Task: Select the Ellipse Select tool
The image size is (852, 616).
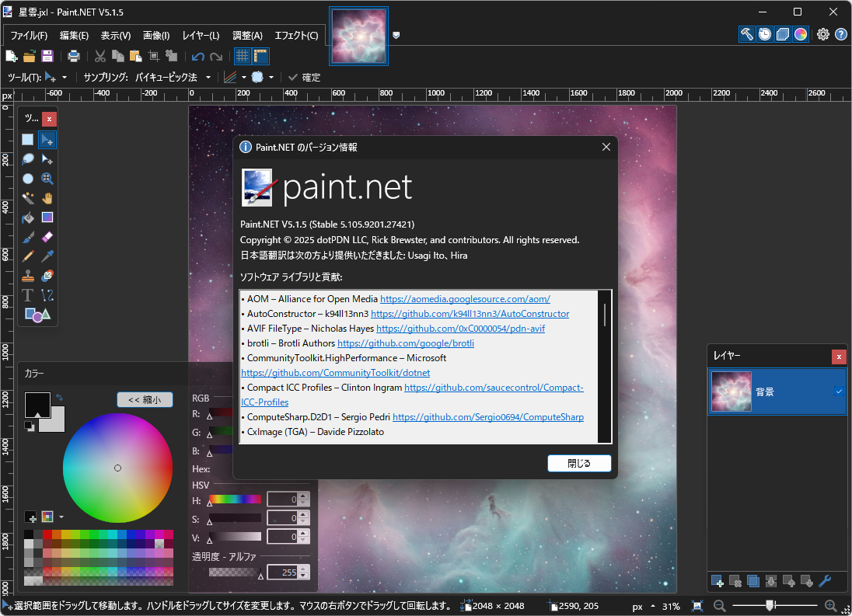Action: (x=27, y=178)
